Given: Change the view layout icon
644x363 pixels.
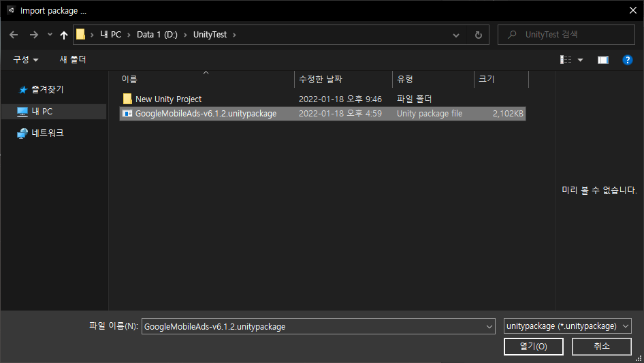Looking at the screenshot, I should coord(566,60).
